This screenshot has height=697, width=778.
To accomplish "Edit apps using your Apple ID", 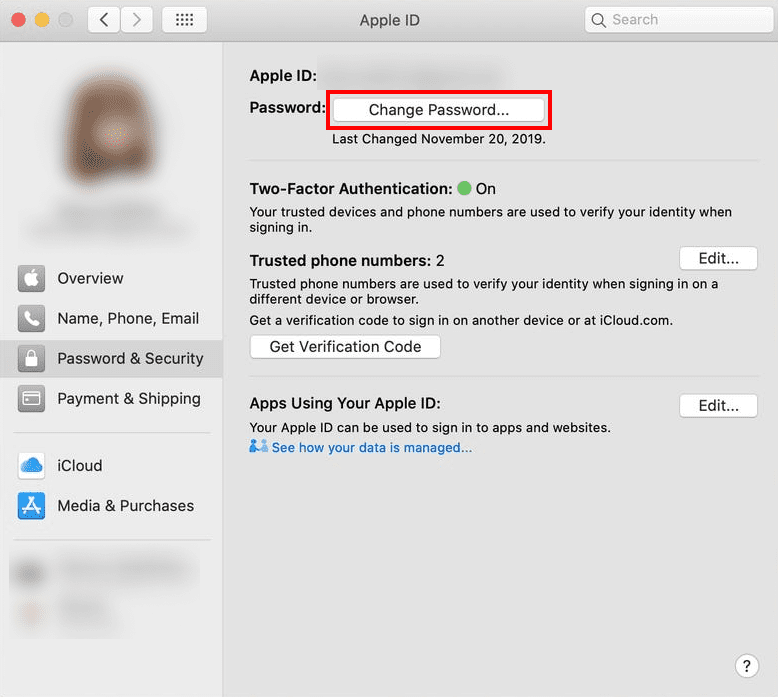I will pos(718,406).
